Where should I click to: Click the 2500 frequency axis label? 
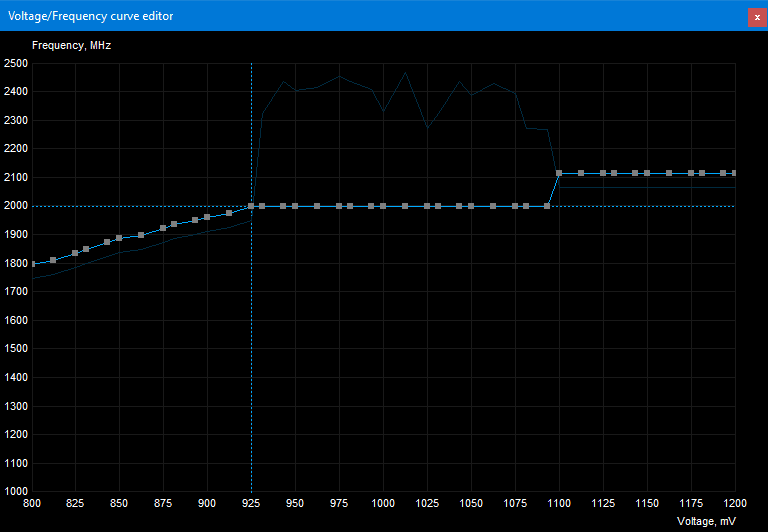coord(16,64)
